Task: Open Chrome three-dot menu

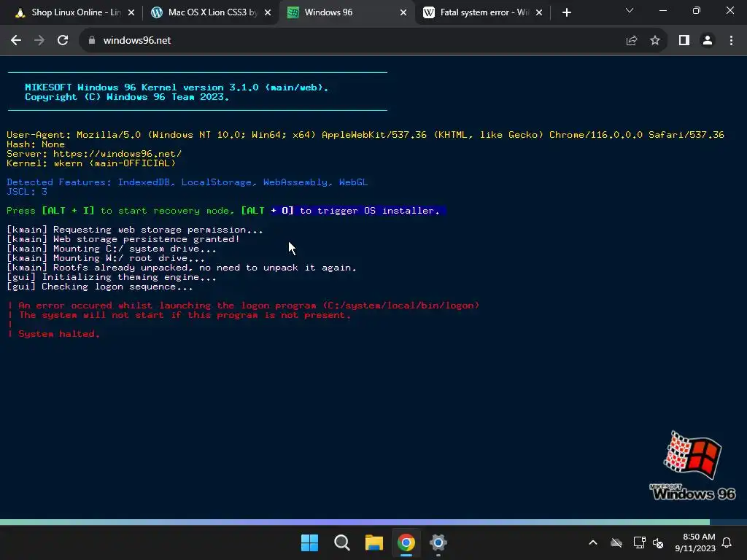Action: (731, 41)
